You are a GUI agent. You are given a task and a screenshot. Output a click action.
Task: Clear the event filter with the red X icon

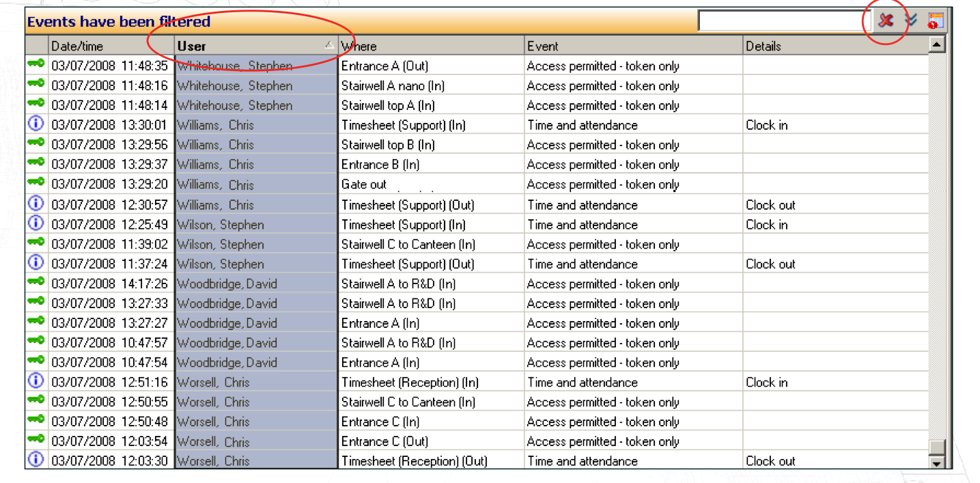(886, 20)
